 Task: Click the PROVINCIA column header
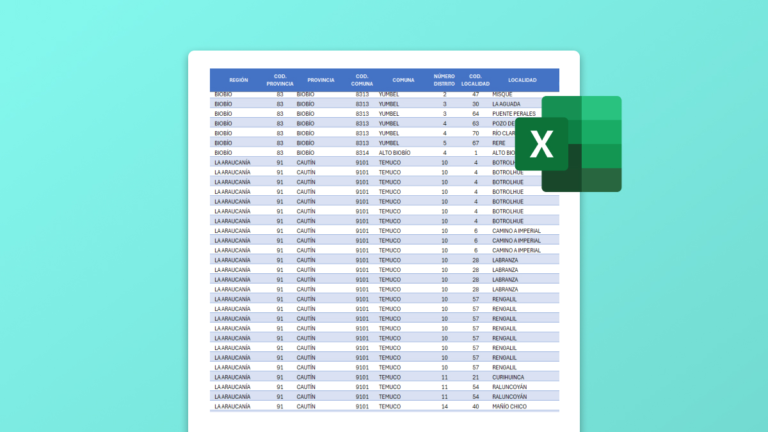[x=321, y=79]
